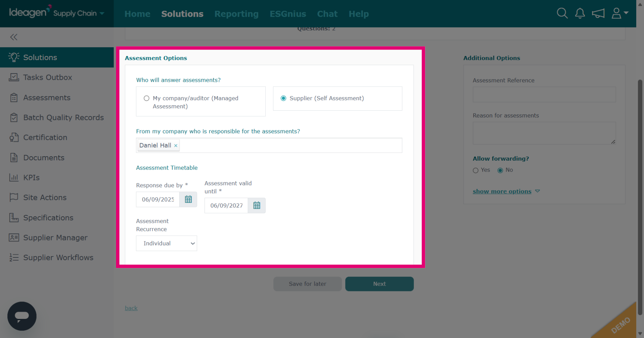The width and height of the screenshot is (644, 338).
Task: Open the chat bubble widget
Action: tap(22, 316)
